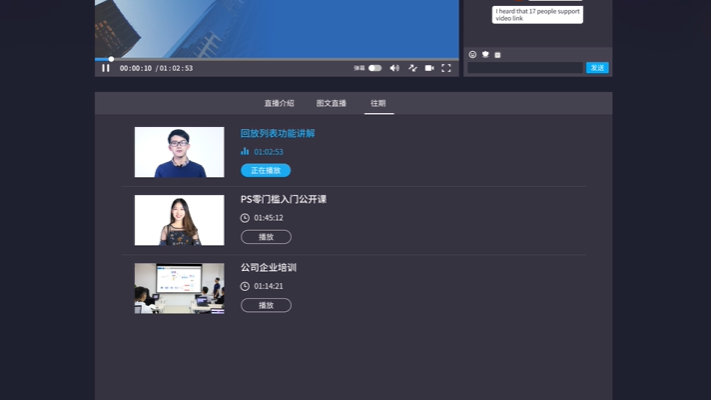Click the video camera icon
Viewport: 711px width, 400px height.
429,68
